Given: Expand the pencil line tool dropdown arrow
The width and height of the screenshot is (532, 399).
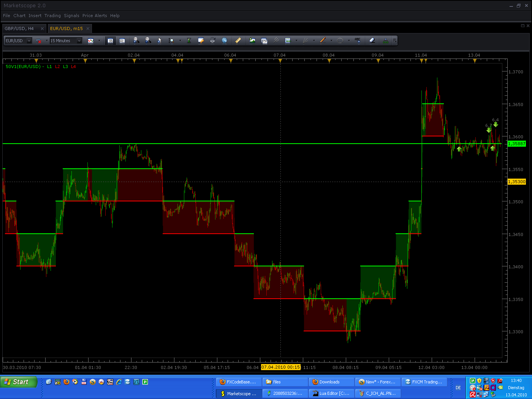Looking at the screenshot, I should 331,41.
